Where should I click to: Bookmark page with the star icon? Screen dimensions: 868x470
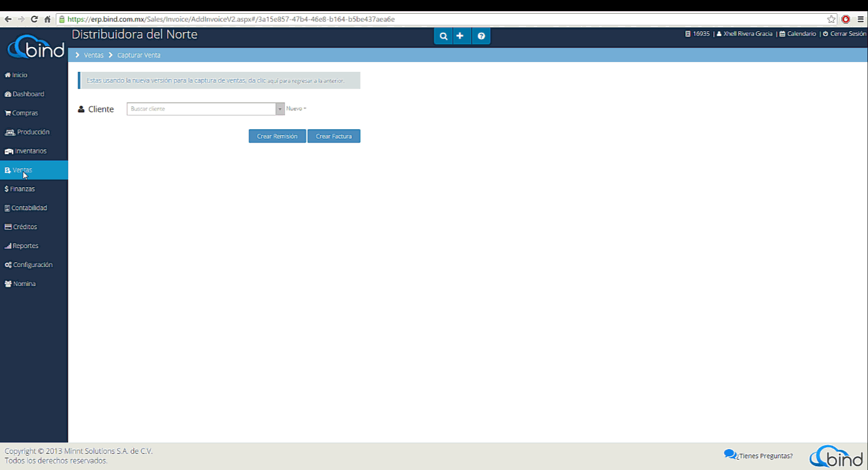[x=831, y=19]
